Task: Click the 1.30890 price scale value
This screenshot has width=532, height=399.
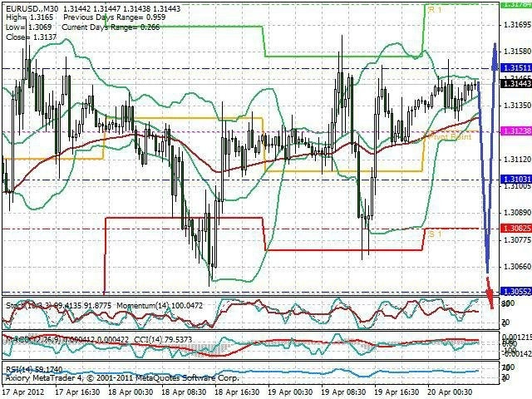Action: (x=517, y=213)
